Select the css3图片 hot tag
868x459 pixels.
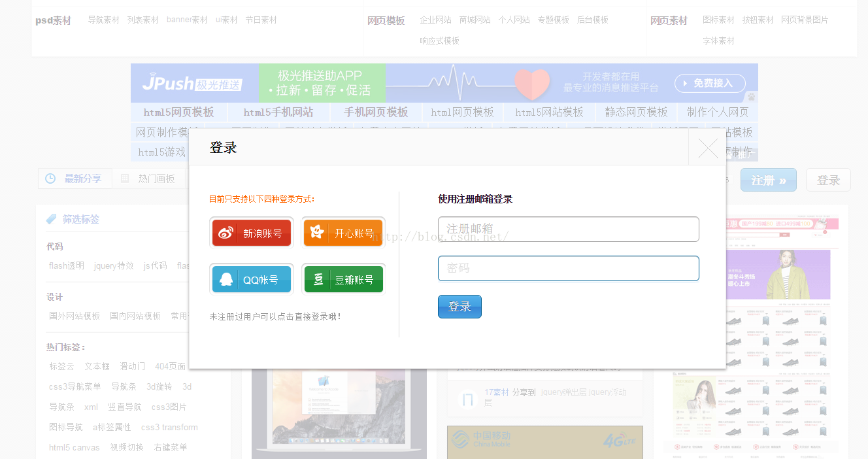(x=169, y=407)
